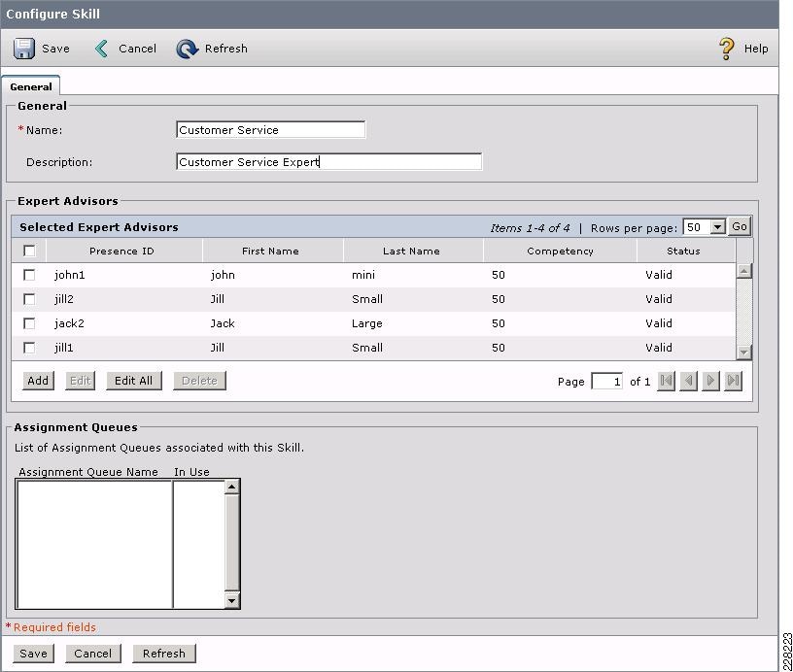The image size is (793, 672).
Task: Click the Help label in top toolbar
Action: tap(756, 49)
